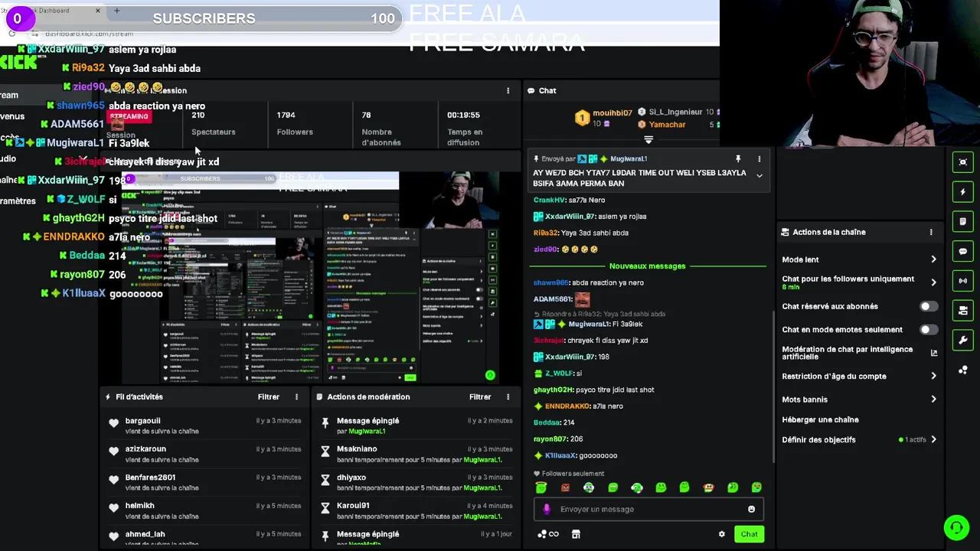Open the document icon in right sidebar
The height and width of the screenshot is (551, 980).
[962, 221]
